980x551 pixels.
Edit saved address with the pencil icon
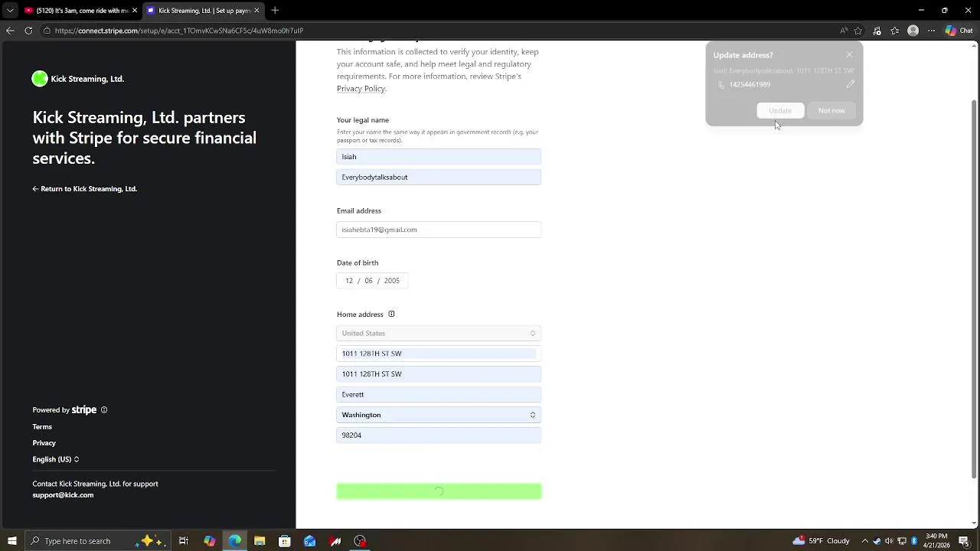point(850,84)
